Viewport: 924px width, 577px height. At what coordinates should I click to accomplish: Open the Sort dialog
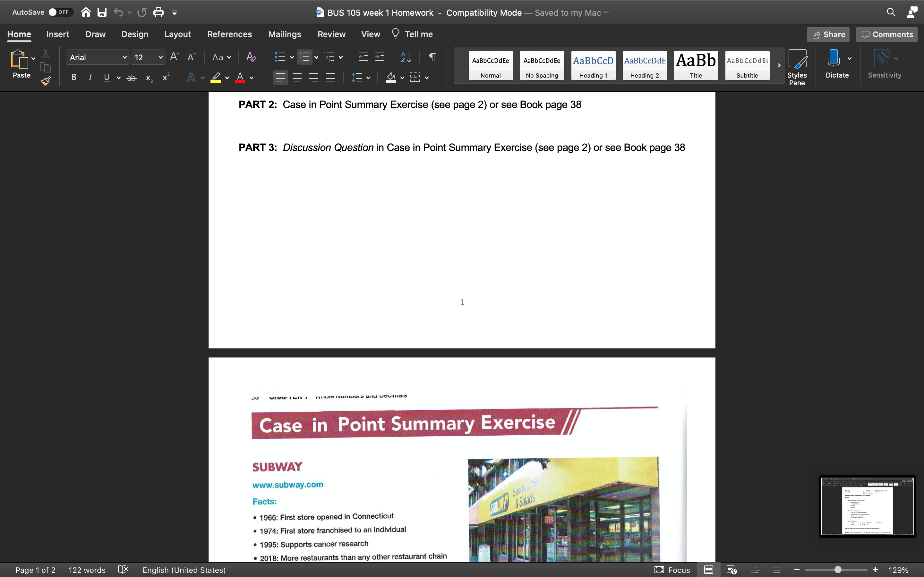pos(406,57)
